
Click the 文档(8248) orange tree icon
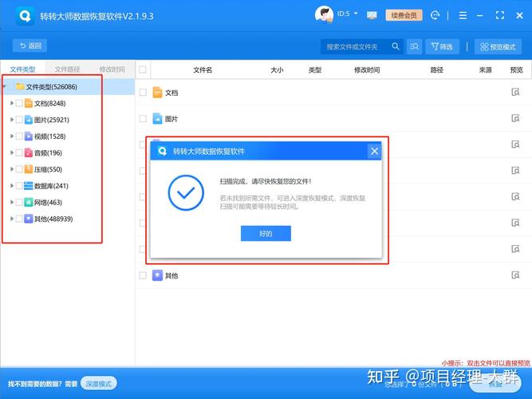point(29,103)
